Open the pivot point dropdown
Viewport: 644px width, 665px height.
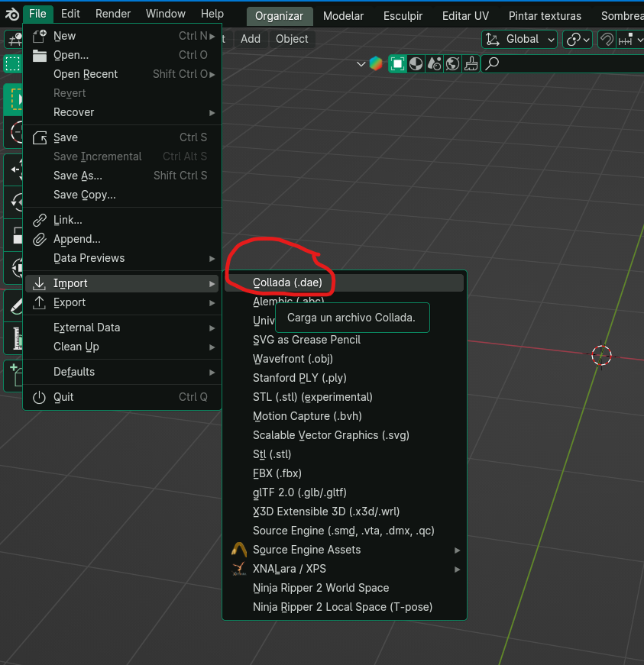[x=577, y=40]
